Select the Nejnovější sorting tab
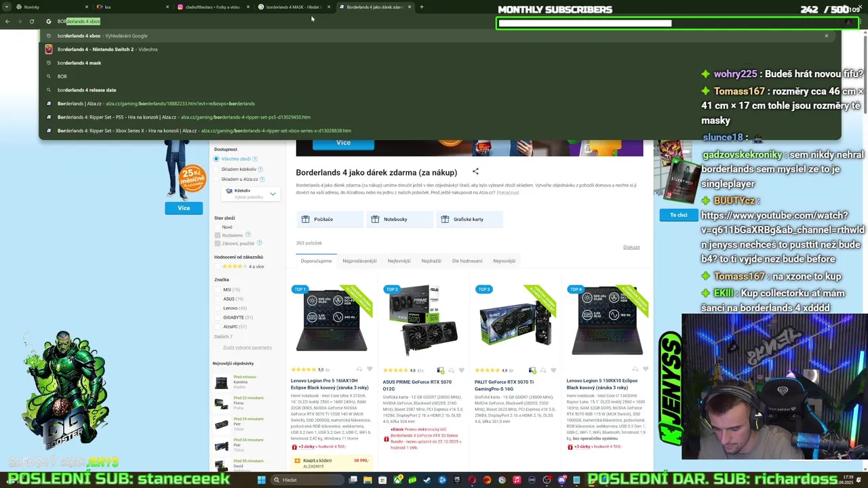Image resolution: width=868 pixels, height=488 pixels. point(504,261)
